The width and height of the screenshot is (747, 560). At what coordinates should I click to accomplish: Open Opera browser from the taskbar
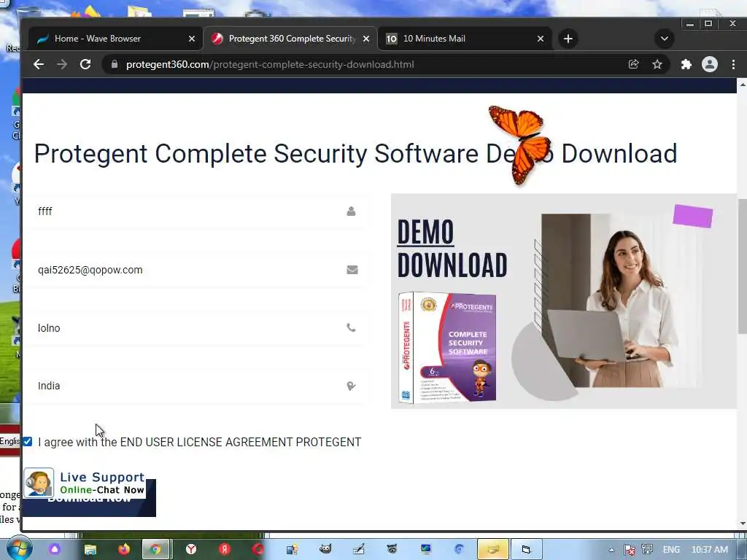258,550
